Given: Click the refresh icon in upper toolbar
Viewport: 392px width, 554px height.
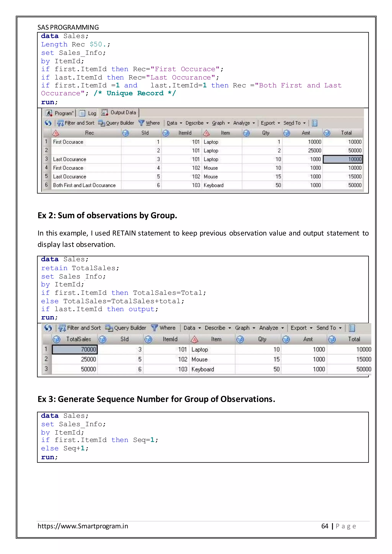Looking at the screenshot, I should (x=48, y=123).
